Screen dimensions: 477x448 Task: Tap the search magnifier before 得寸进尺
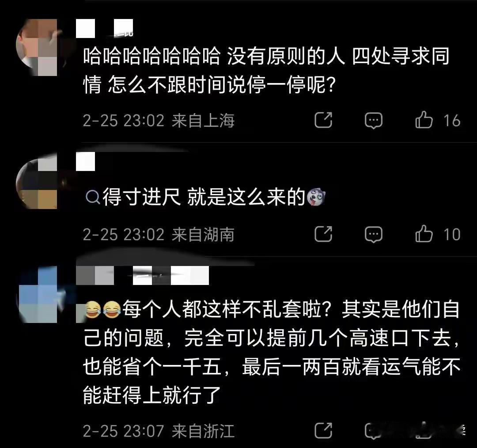93,197
